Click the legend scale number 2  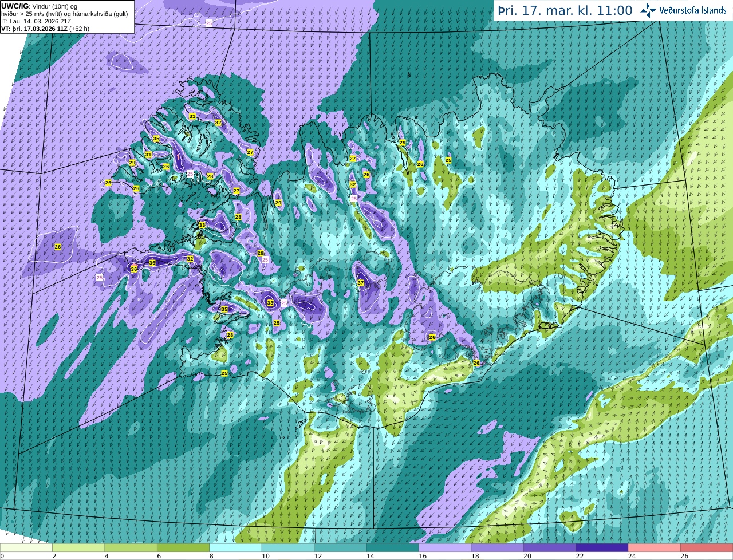(x=54, y=556)
